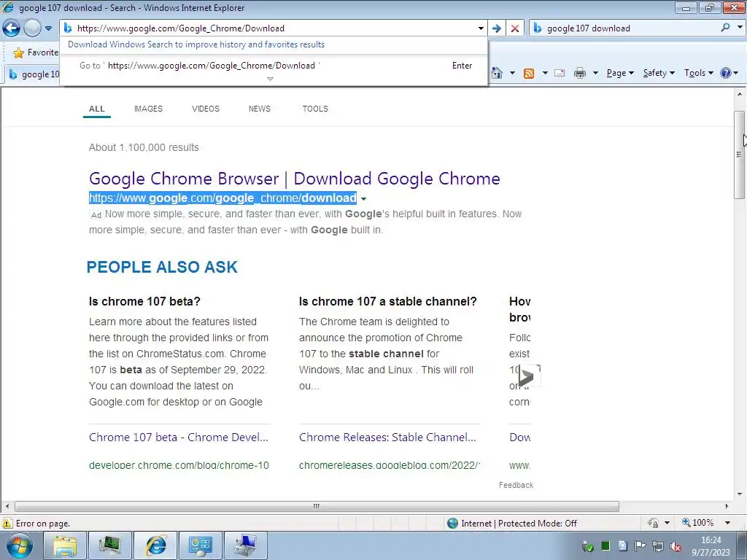
Task: Open Google Chrome Browser Download result title
Action: tap(295, 179)
